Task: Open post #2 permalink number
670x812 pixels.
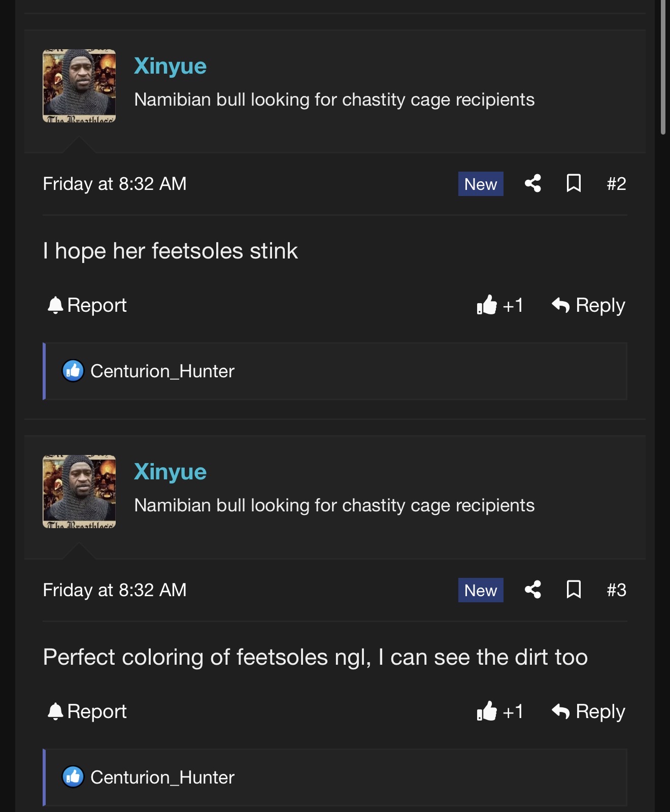Action: coord(616,183)
